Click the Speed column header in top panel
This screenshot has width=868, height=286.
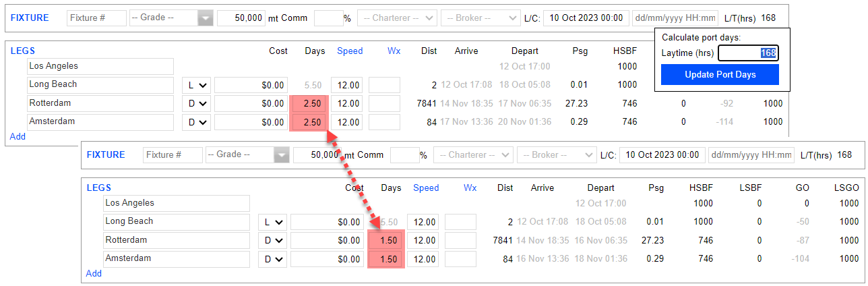pos(349,51)
